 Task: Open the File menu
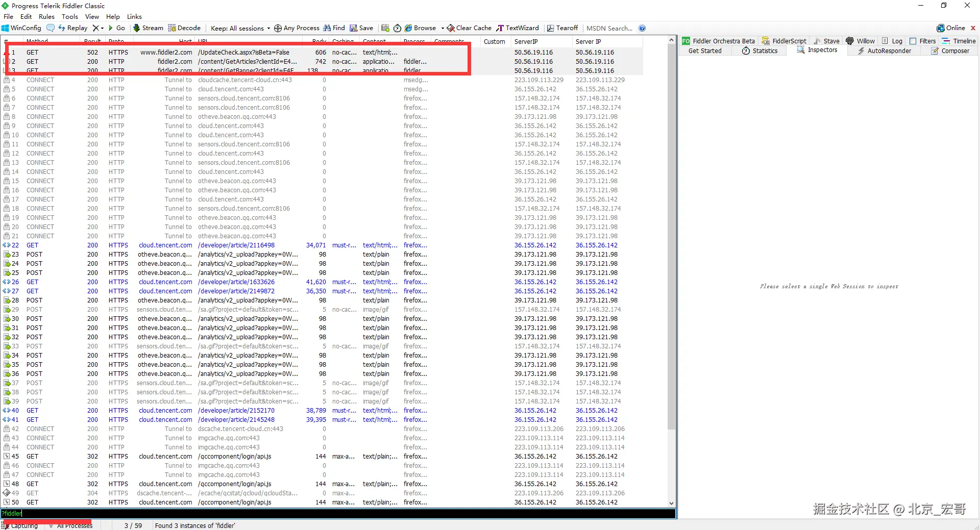pos(9,16)
